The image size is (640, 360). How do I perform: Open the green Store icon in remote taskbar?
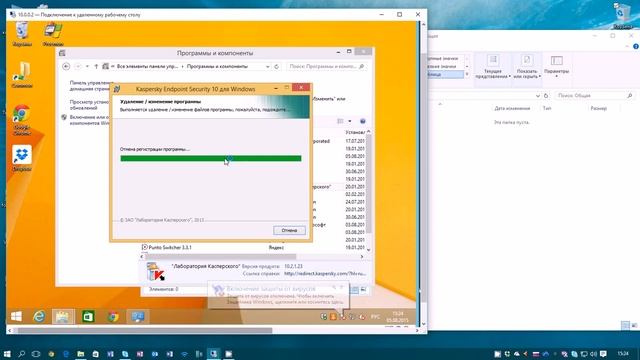click(x=88, y=317)
